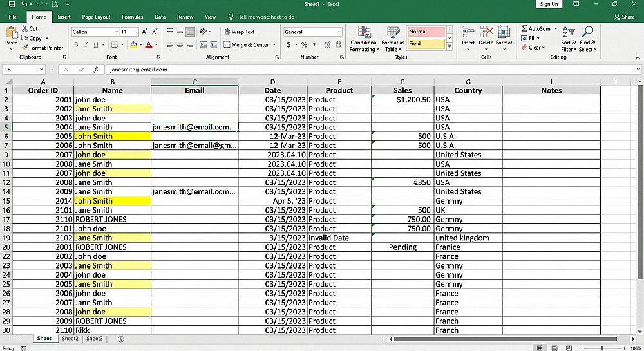Switch to the Page Layout tab

(96, 17)
